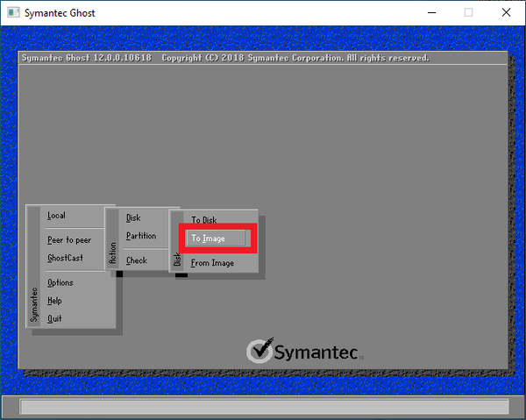The height and width of the screenshot is (420, 526).
Task: Select To Disk in Disk submenu
Action: click(x=204, y=220)
